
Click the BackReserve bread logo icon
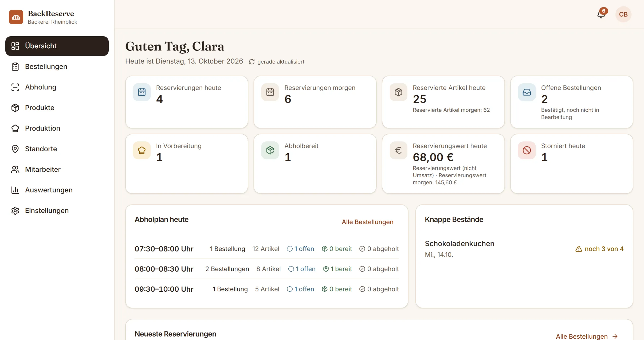click(16, 17)
